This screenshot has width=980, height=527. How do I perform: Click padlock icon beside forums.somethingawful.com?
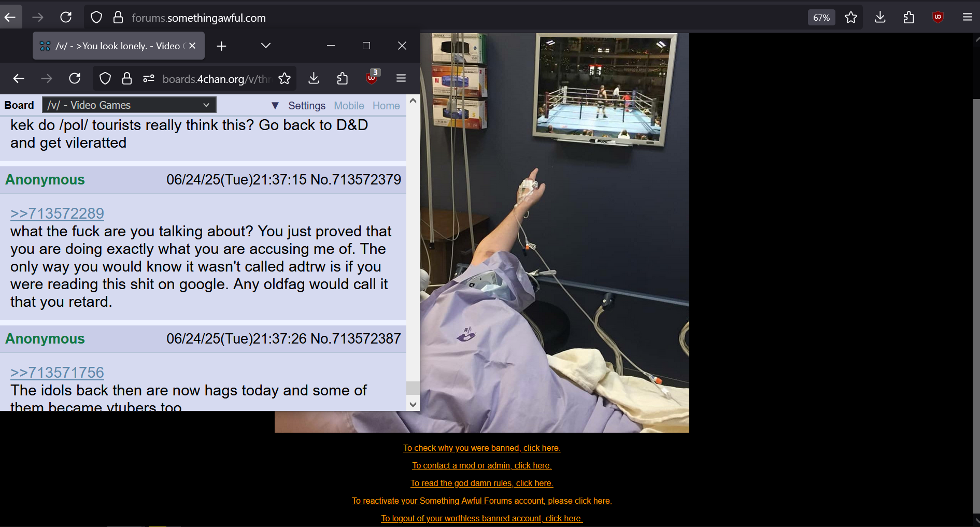tap(118, 18)
